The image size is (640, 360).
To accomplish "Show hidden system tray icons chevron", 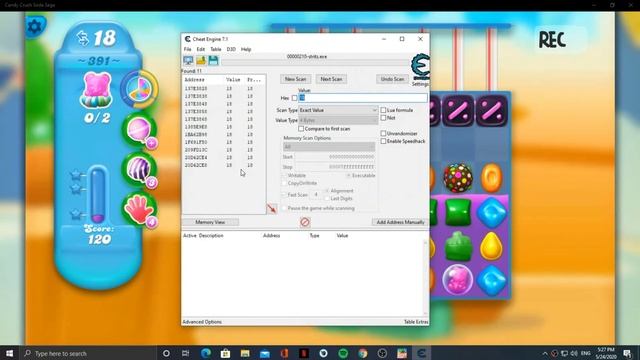I will 545,353.
